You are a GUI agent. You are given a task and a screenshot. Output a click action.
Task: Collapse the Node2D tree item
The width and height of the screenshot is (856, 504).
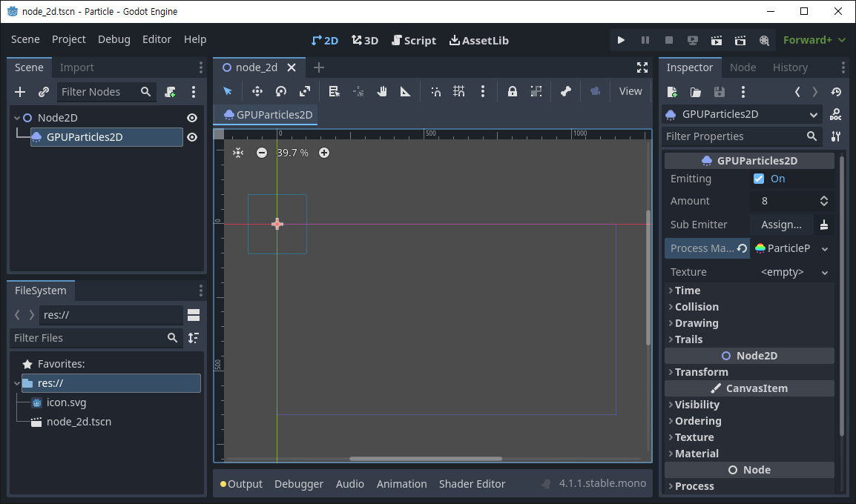pos(17,118)
